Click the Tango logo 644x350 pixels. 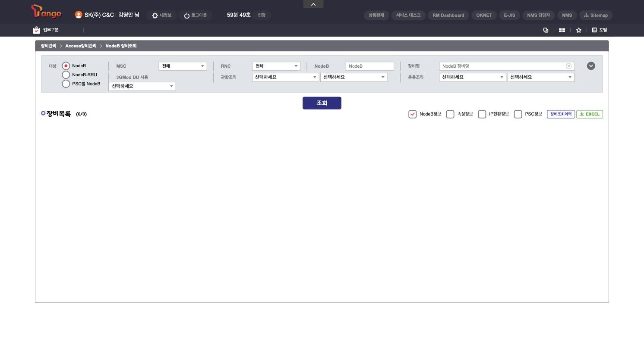[x=46, y=12]
